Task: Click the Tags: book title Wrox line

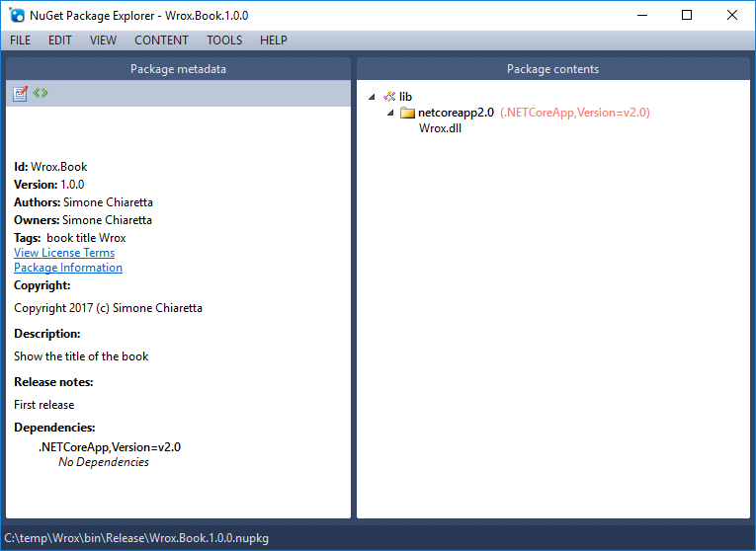Action: pos(70,238)
